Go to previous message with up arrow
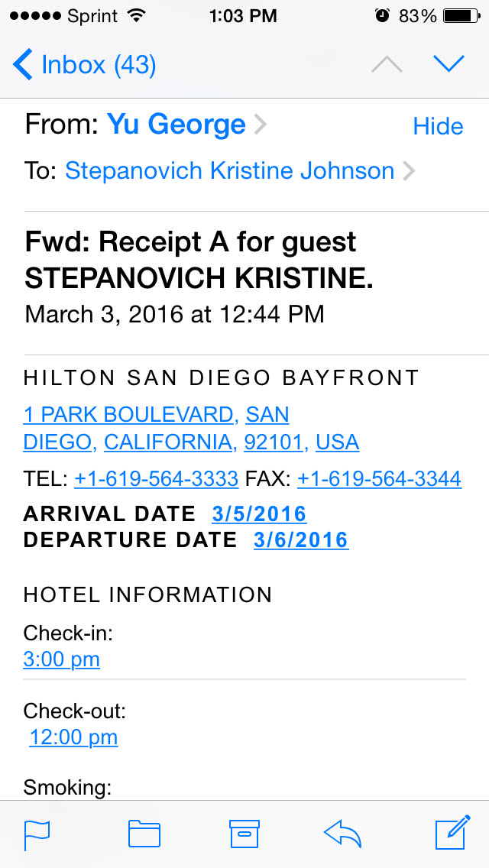This screenshot has width=489, height=868. point(387,65)
